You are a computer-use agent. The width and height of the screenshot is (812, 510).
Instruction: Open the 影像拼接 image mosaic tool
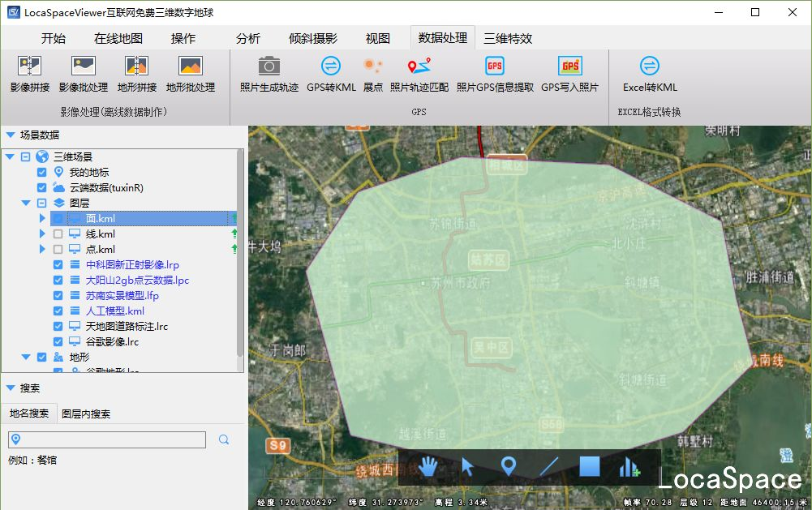(x=29, y=74)
